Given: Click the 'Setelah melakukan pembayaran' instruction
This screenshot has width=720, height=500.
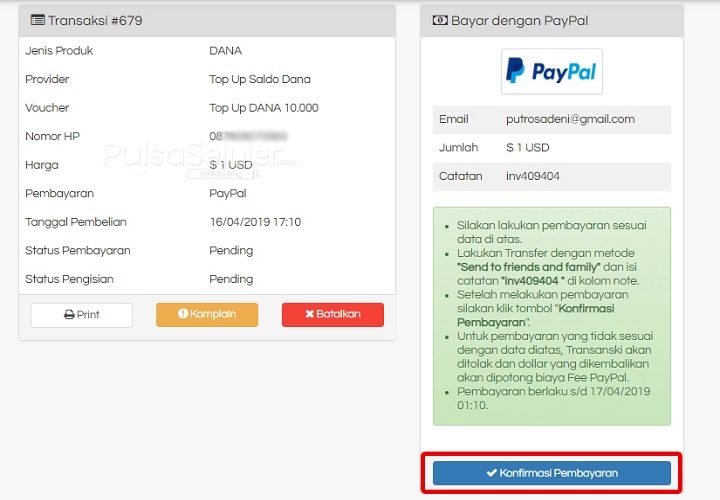Looking at the screenshot, I should coord(543,295).
